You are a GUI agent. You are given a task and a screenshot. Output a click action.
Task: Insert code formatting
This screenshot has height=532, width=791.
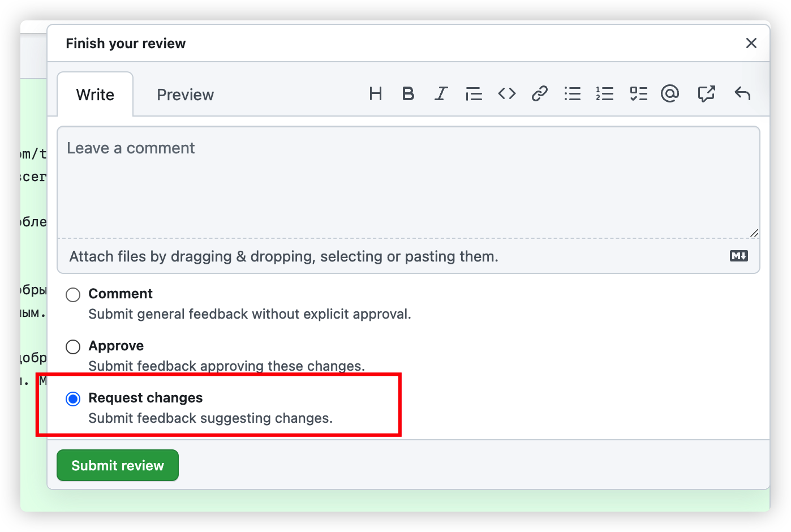pyautogui.click(x=506, y=94)
